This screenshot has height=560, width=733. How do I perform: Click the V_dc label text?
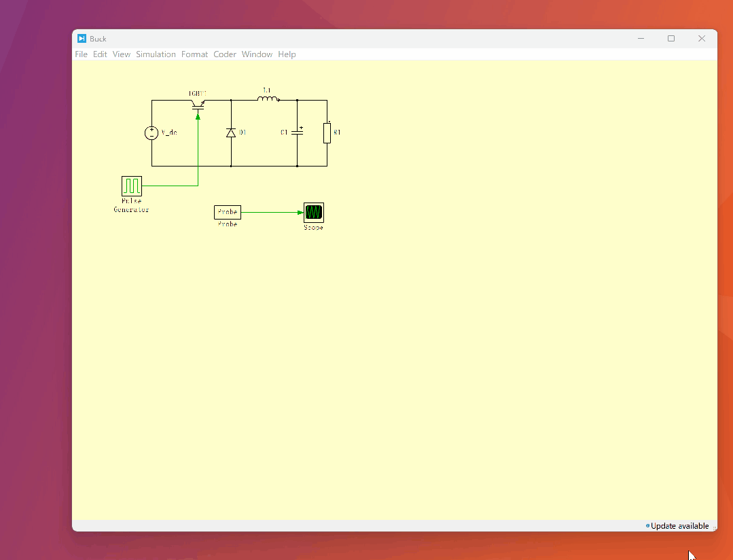click(169, 133)
